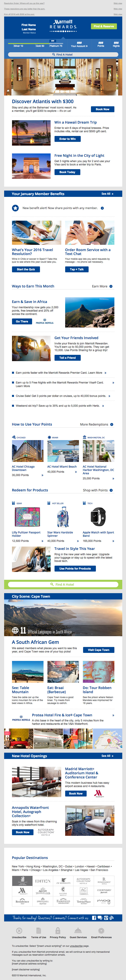
Task: Expand the Earn More arrow link
Action: pyautogui.click(x=111, y=286)
